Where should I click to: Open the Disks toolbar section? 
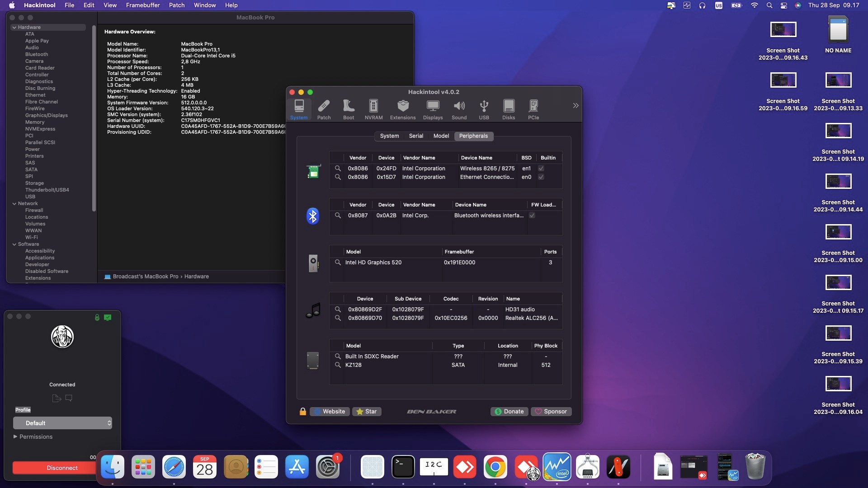[x=509, y=110]
